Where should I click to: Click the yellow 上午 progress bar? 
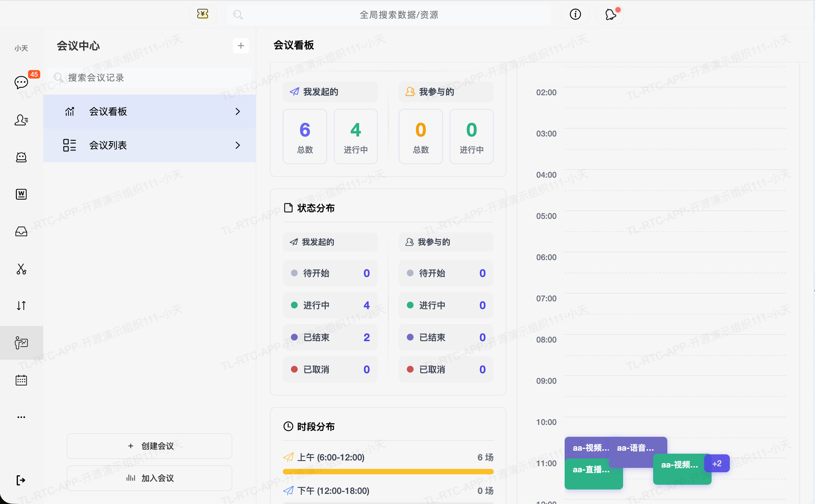[388, 472]
